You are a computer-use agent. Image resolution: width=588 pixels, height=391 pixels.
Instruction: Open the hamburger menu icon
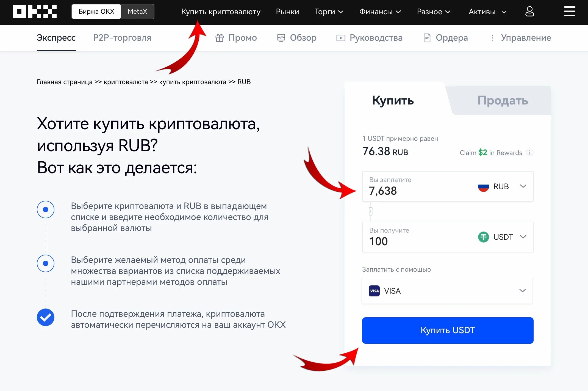pyautogui.click(x=570, y=12)
